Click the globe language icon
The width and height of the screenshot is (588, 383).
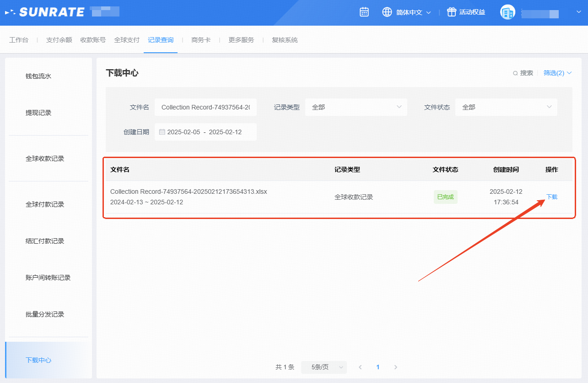(x=387, y=12)
